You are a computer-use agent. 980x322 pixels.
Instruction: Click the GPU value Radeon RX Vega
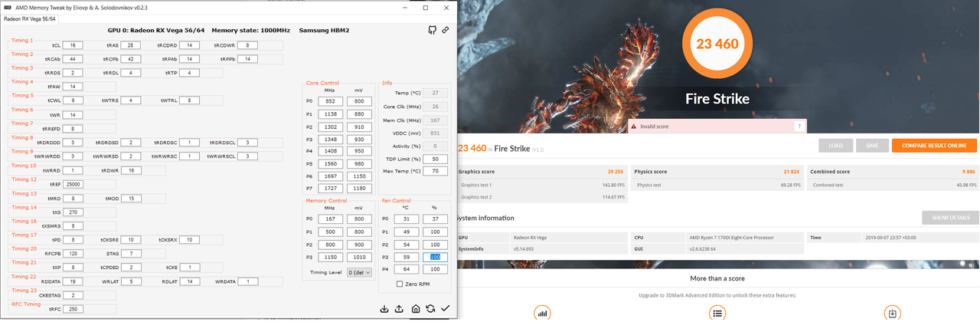(x=531, y=238)
